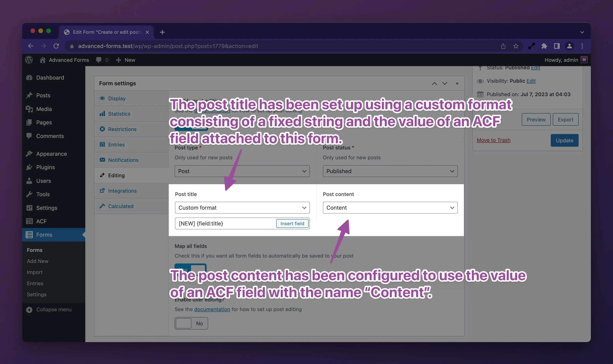The width and height of the screenshot is (613, 364).
Task: Open Post title Custom format dropdown
Action: 242,208
